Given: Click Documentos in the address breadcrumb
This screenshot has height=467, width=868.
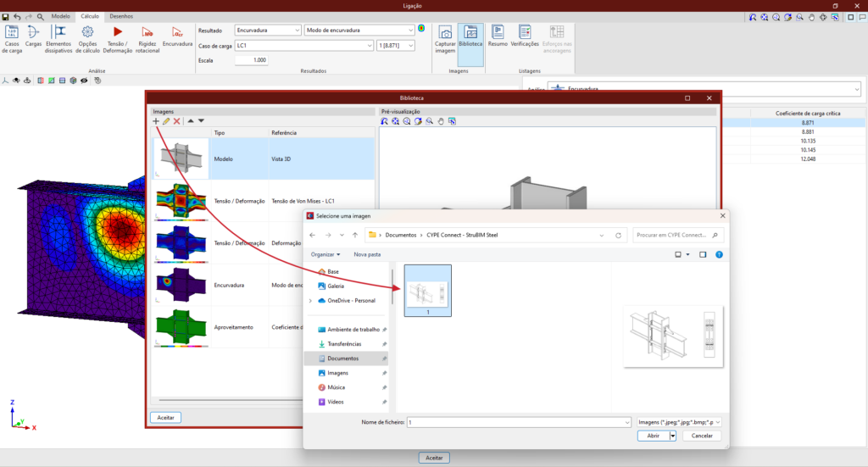Looking at the screenshot, I should coord(401,235).
